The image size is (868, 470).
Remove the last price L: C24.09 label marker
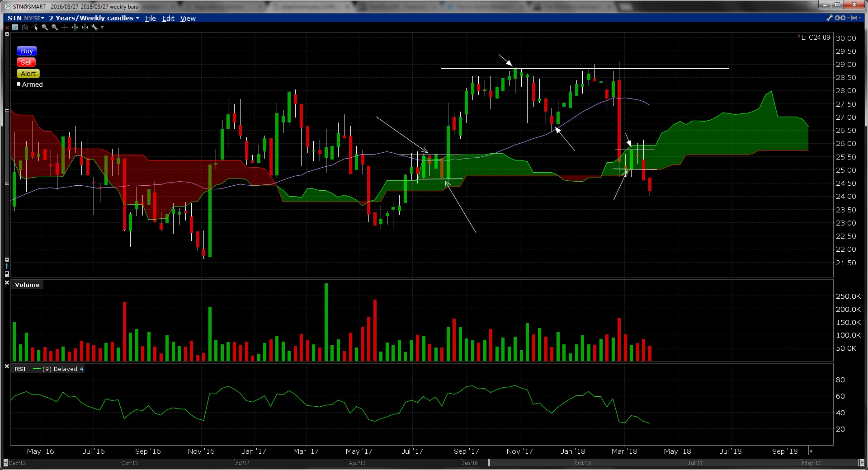[799, 36]
